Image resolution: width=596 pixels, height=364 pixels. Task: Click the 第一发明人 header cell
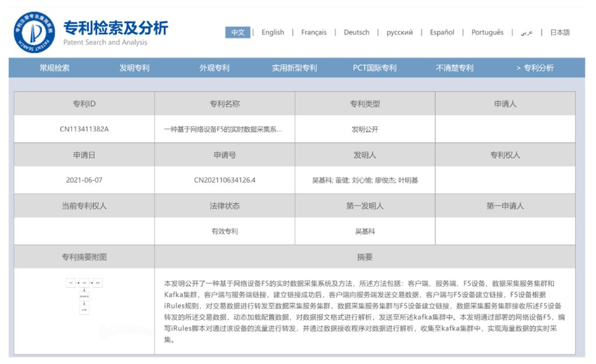364,206
